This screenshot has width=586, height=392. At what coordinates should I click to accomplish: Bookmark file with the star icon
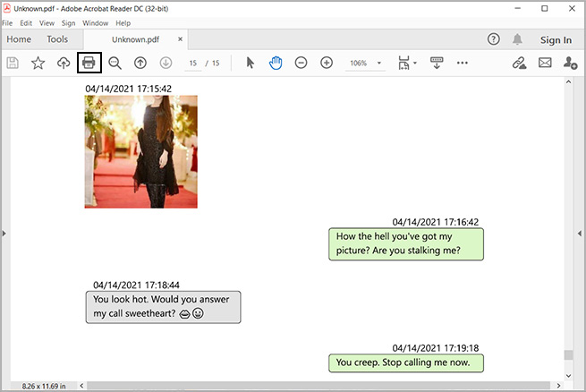38,63
